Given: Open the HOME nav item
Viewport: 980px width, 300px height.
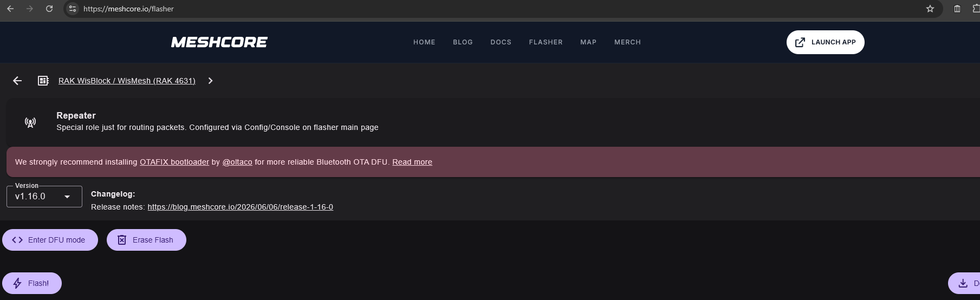Looking at the screenshot, I should [424, 42].
